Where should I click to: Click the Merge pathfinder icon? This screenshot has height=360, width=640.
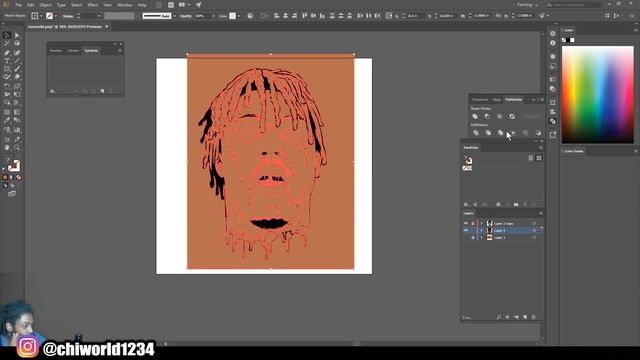click(x=500, y=133)
